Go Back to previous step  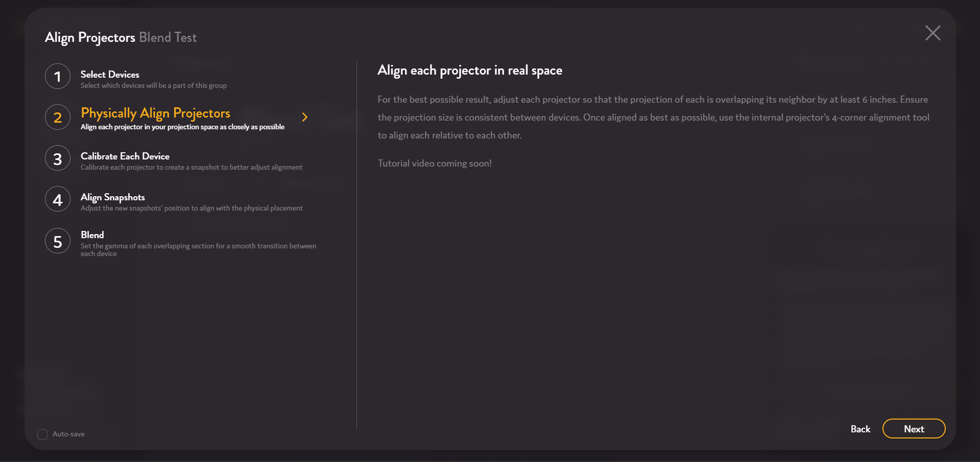click(x=860, y=429)
